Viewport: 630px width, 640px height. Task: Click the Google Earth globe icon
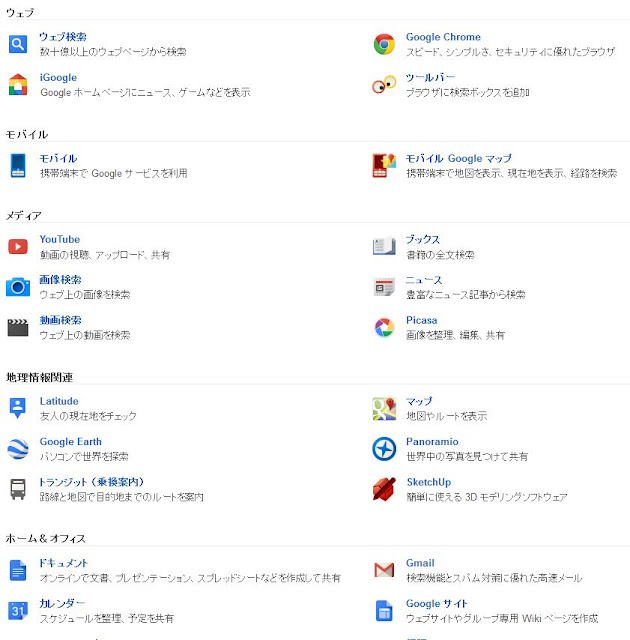[18, 449]
